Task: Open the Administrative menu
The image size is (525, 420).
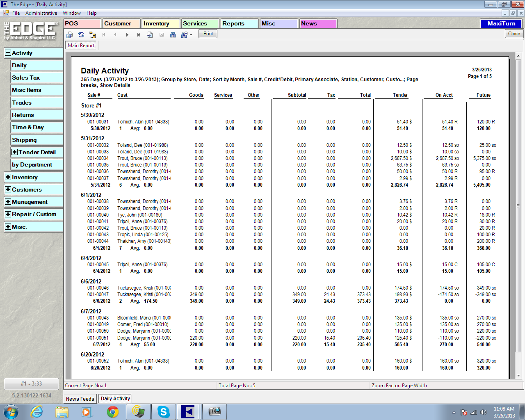Action: point(41,13)
